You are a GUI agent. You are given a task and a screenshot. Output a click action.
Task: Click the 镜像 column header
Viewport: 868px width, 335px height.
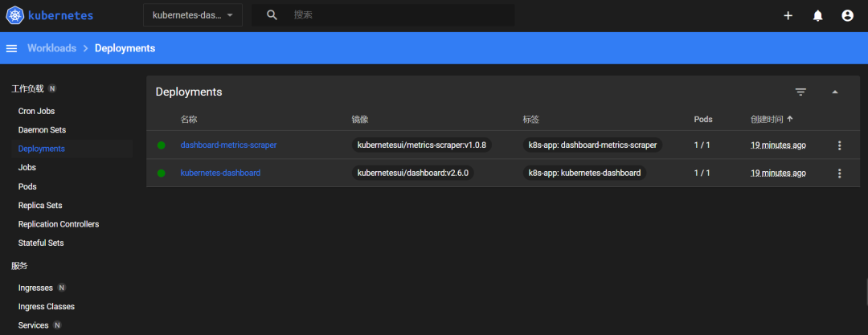pyautogui.click(x=360, y=120)
